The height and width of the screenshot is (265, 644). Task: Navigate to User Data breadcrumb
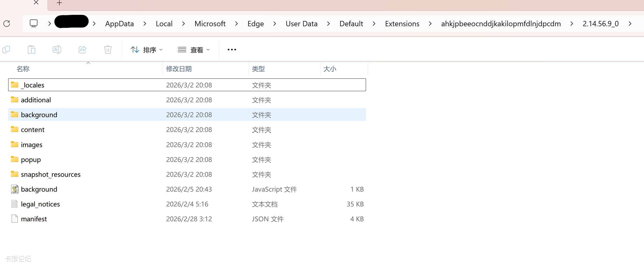point(302,24)
